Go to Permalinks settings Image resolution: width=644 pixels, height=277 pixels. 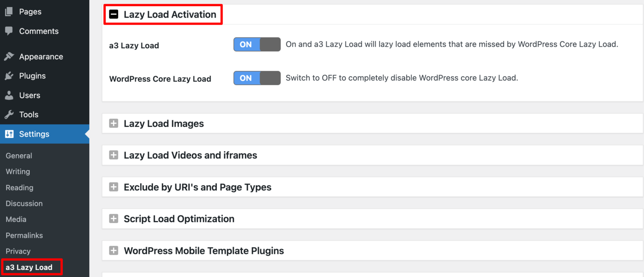(24, 235)
